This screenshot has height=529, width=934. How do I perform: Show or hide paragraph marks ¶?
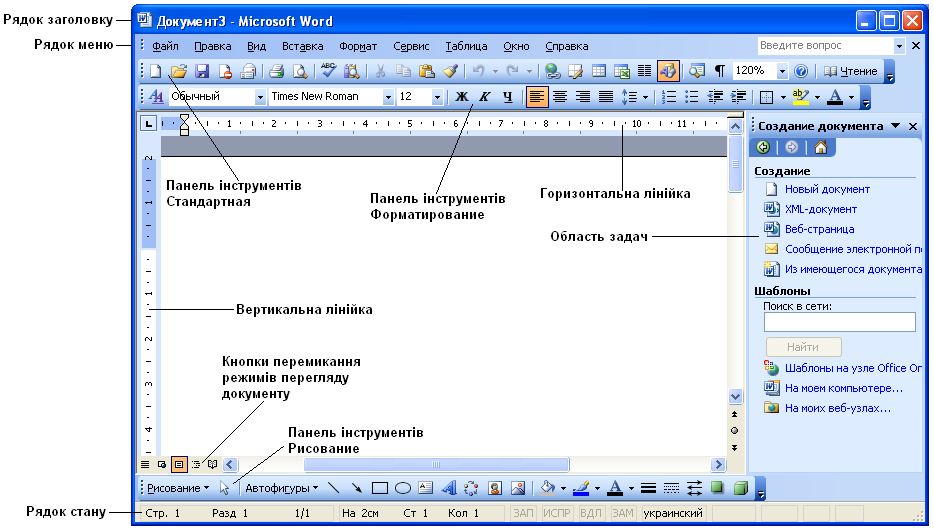pos(720,71)
